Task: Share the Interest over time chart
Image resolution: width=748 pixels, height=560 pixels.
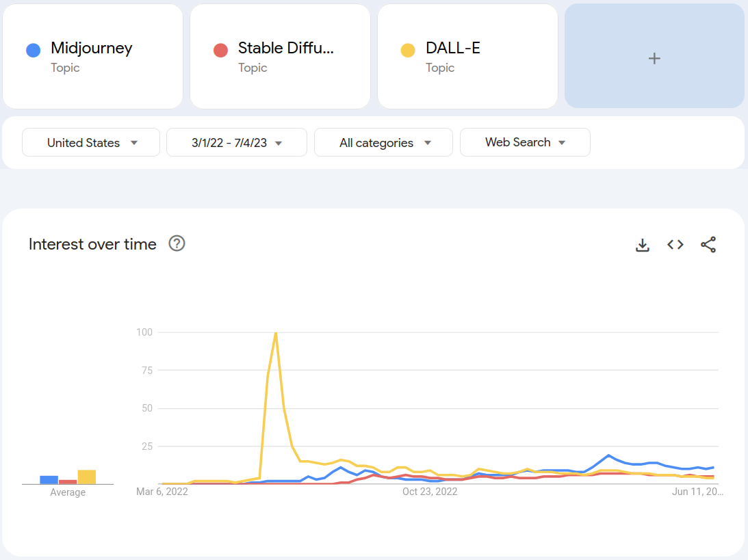Action: click(708, 245)
